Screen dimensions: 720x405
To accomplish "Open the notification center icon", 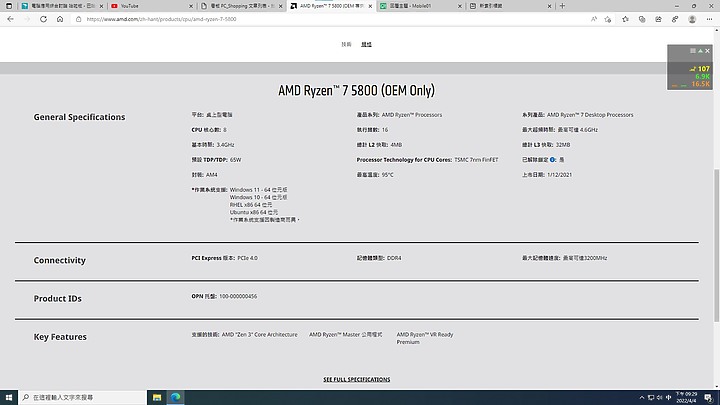I will [709, 398].
